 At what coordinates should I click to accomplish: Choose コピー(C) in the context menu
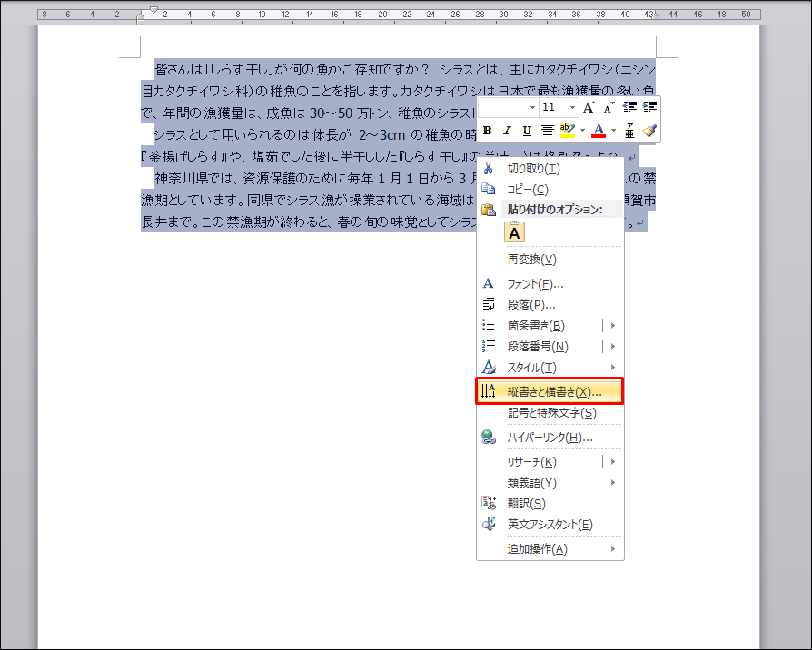pyautogui.click(x=528, y=189)
